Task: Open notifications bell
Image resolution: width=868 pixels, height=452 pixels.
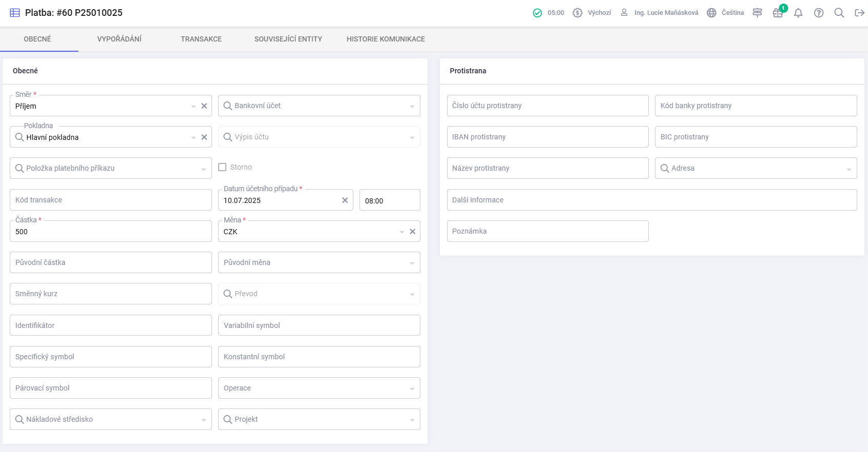Action: point(798,13)
